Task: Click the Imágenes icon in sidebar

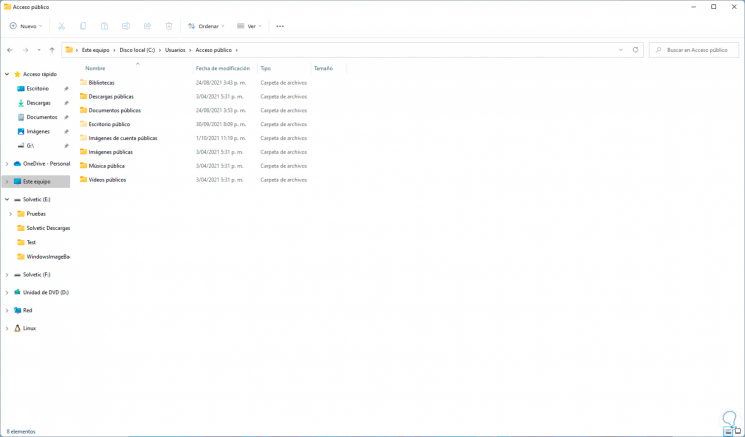Action: 21,132
